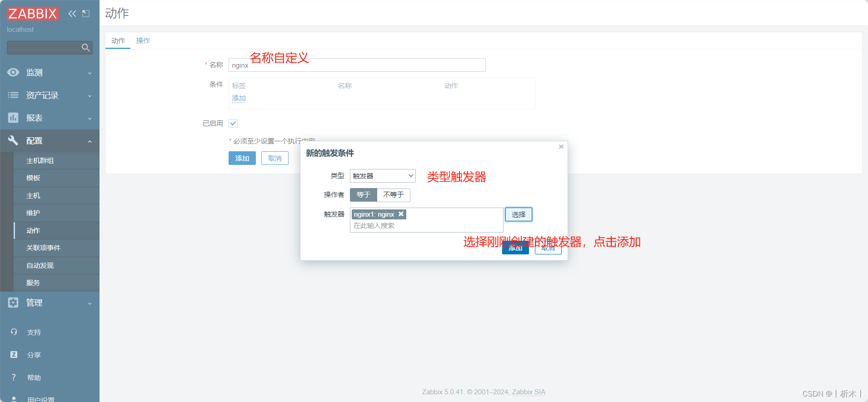This screenshot has height=402, width=868.
Task: Toggle kiosk mode icon beside the collapse arrows
Action: [x=86, y=14]
